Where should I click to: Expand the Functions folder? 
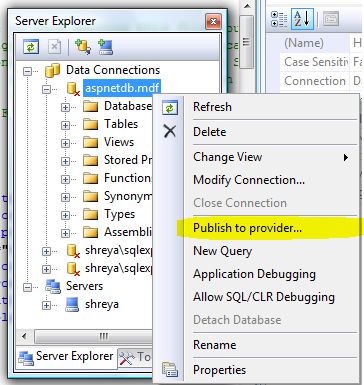[65, 179]
